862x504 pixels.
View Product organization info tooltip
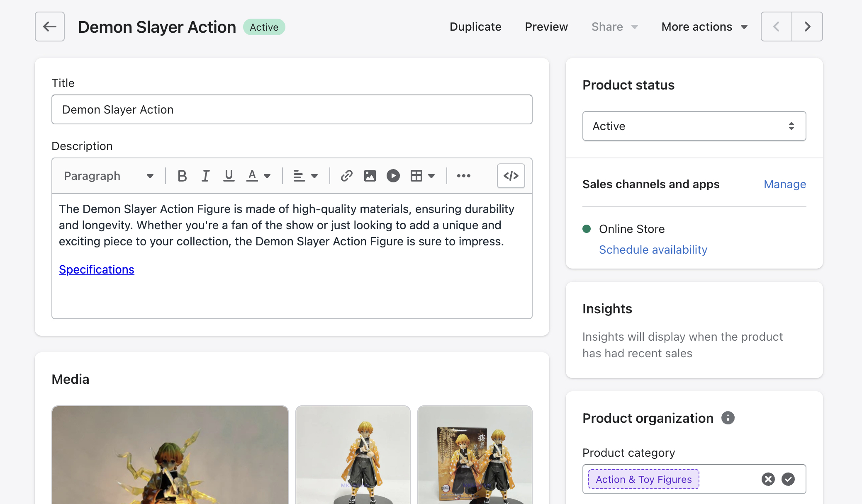point(728,418)
